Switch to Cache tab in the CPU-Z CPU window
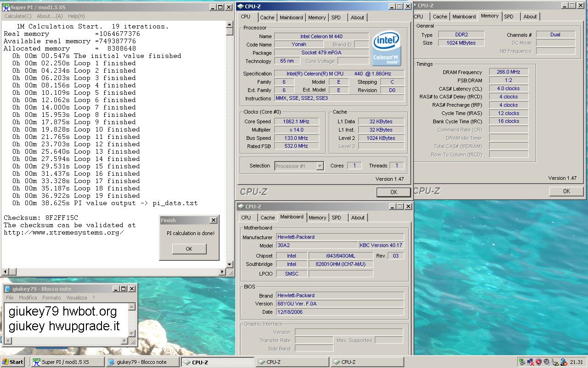 [267, 17]
